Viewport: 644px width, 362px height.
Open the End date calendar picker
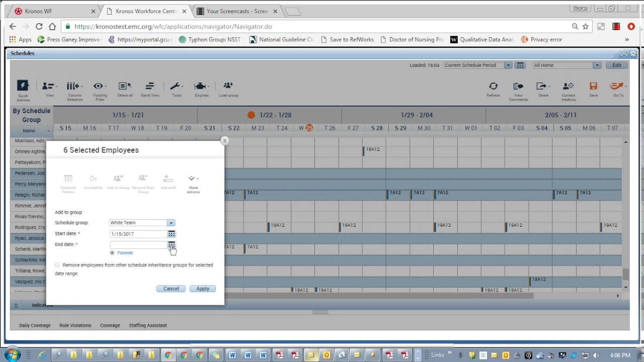172,244
